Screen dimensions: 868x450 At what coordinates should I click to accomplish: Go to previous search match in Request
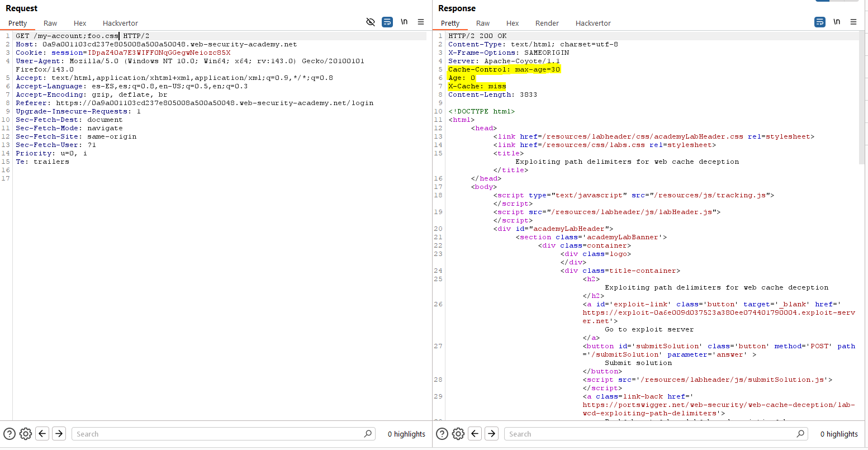[42, 434]
